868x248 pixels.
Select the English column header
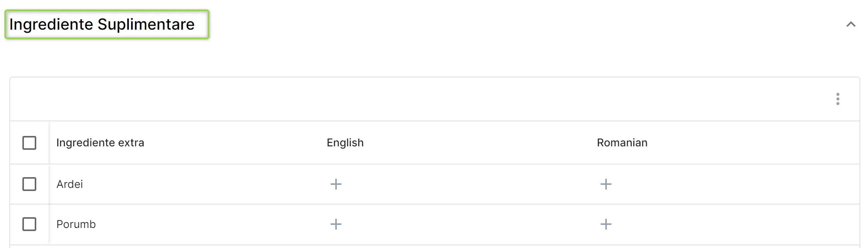(345, 142)
